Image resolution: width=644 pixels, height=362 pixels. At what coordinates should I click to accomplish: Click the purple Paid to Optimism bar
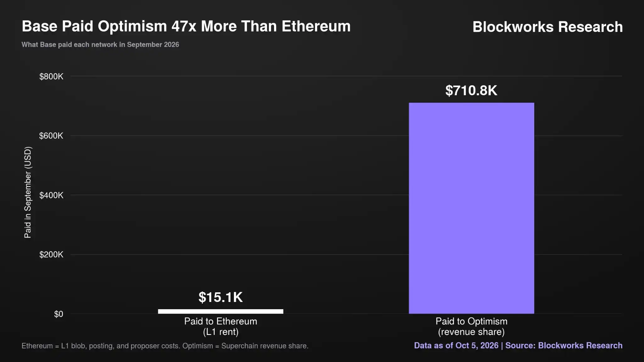pos(471,208)
